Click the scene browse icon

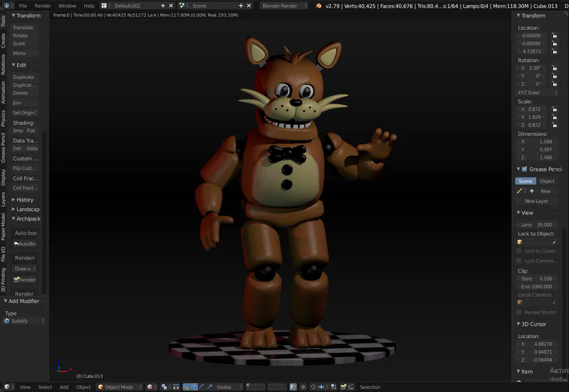coord(183,6)
